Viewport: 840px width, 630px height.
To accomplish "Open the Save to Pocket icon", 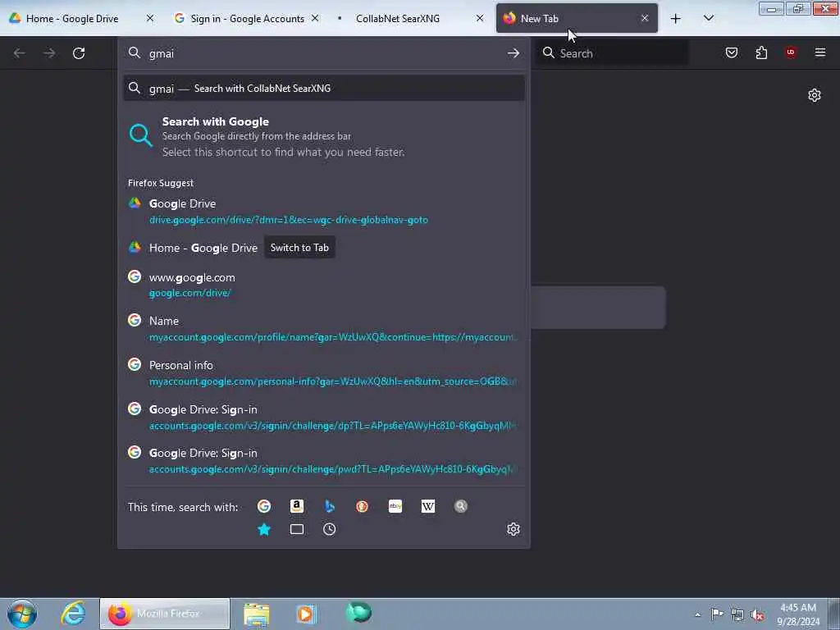I will tap(731, 52).
